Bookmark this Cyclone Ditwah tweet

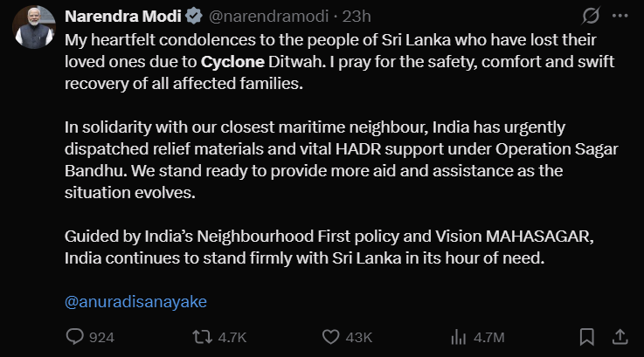pos(587,336)
